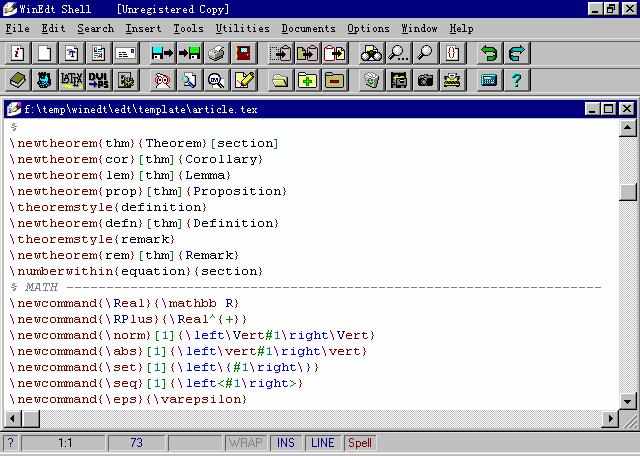Click the binoculars find icon
Image resolution: width=640 pixels, height=456 pixels.
point(372,53)
